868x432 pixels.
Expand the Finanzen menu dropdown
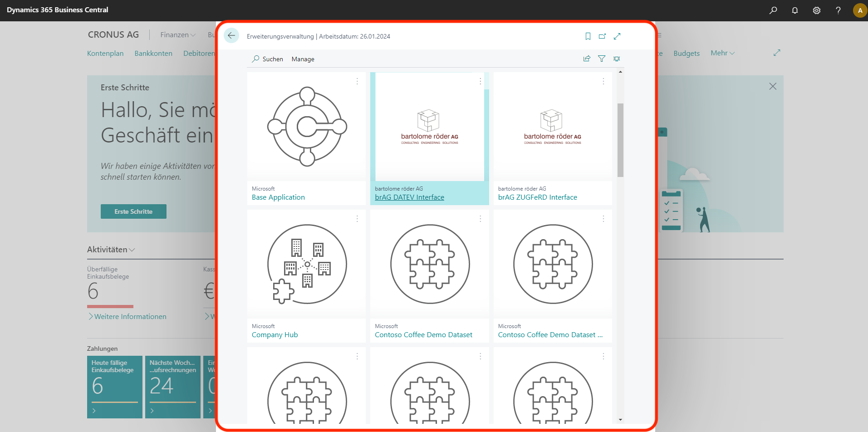[x=177, y=35]
